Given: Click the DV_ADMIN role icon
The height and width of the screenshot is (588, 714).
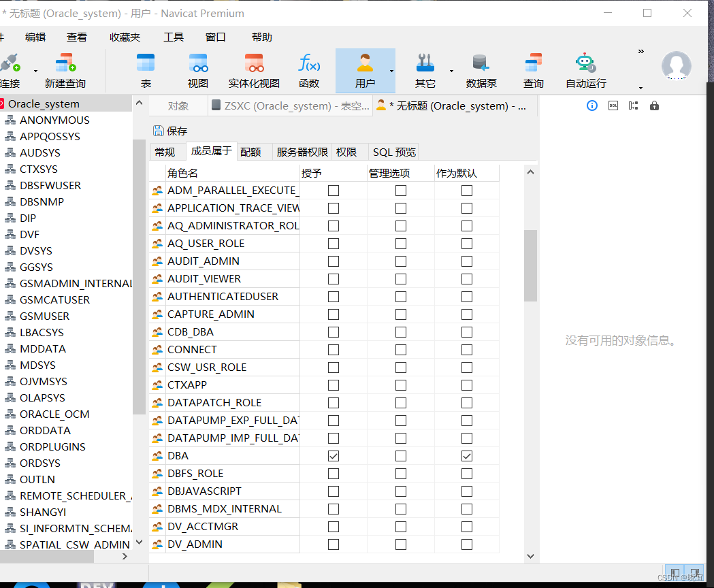Looking at the screenshot, I should [x=157, y=544].
